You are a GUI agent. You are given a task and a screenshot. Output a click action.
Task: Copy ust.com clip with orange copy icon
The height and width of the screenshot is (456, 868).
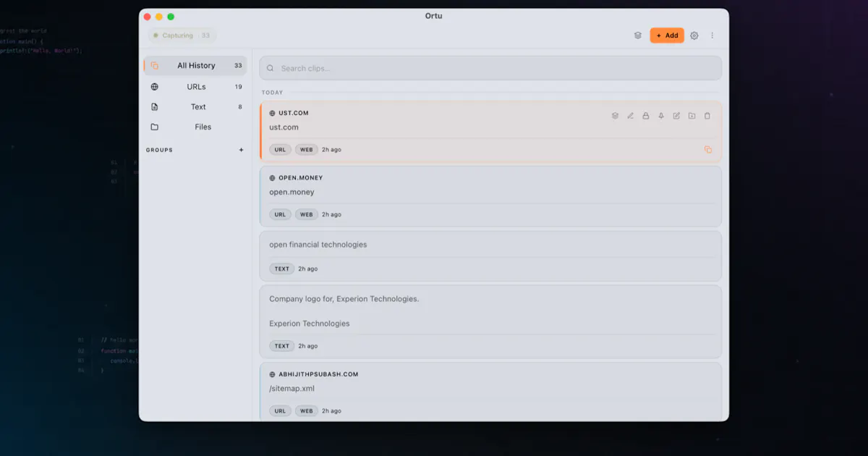coord(708,150)
